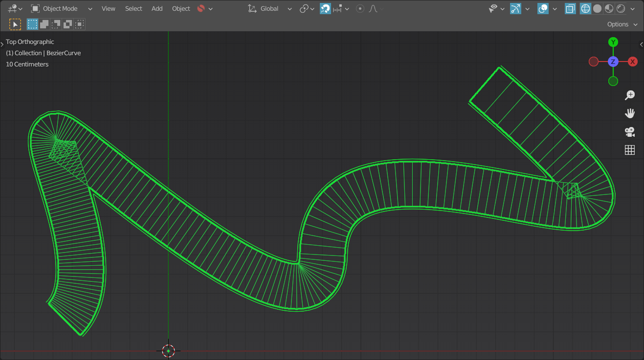
Task: Choose subtract selection mode icon
Action: pos(56,24)
